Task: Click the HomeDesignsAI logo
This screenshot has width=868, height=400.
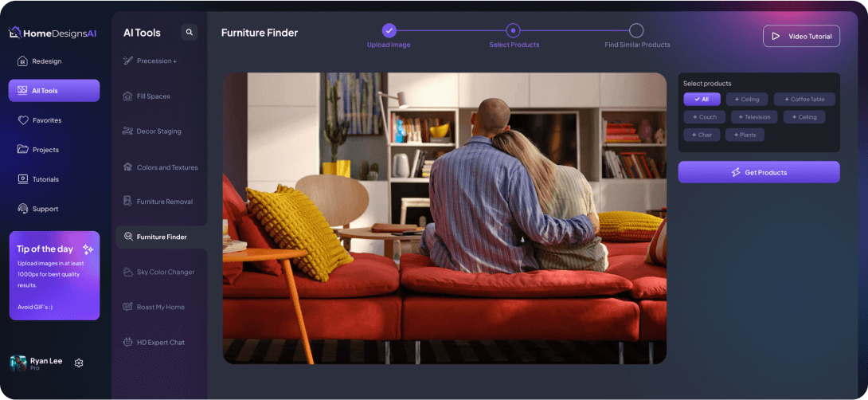Action: coord(52,33)
